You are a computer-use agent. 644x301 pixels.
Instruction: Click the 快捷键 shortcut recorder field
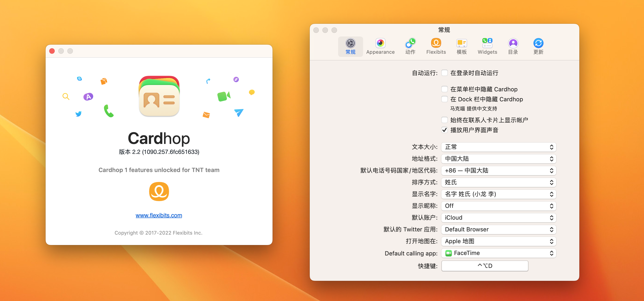pyautogui.click(x=484, y=266)
